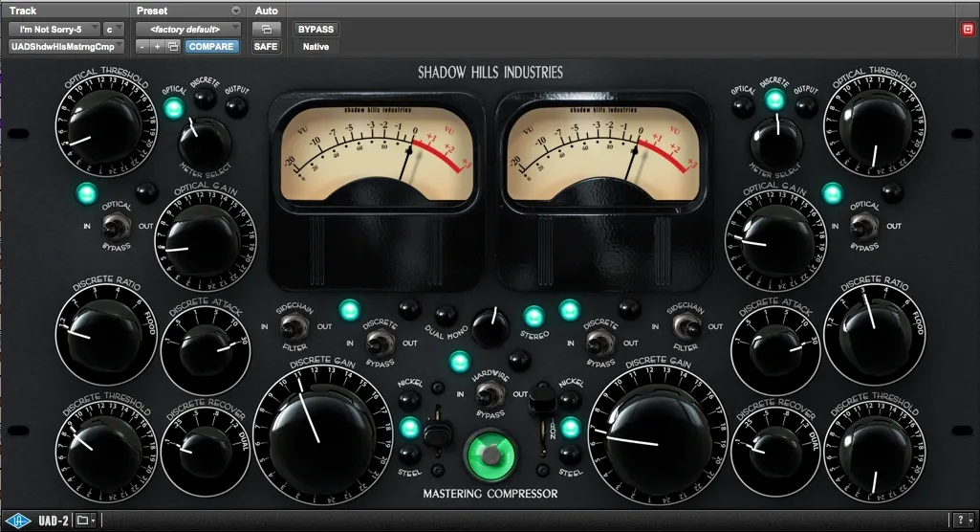The width and height of the screenshot is (980, 532).
Task: Click the right Discrete Attack knob
Action: click(775, 352)
